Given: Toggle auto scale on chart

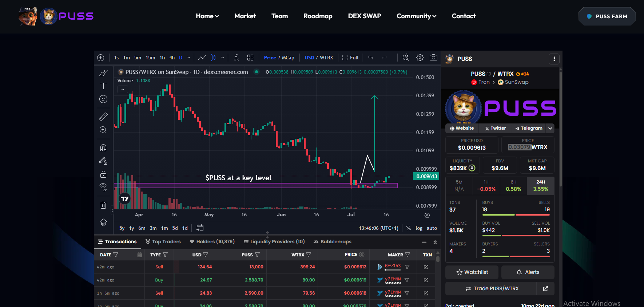Looking at the screenshot, I should pos(432,228).
